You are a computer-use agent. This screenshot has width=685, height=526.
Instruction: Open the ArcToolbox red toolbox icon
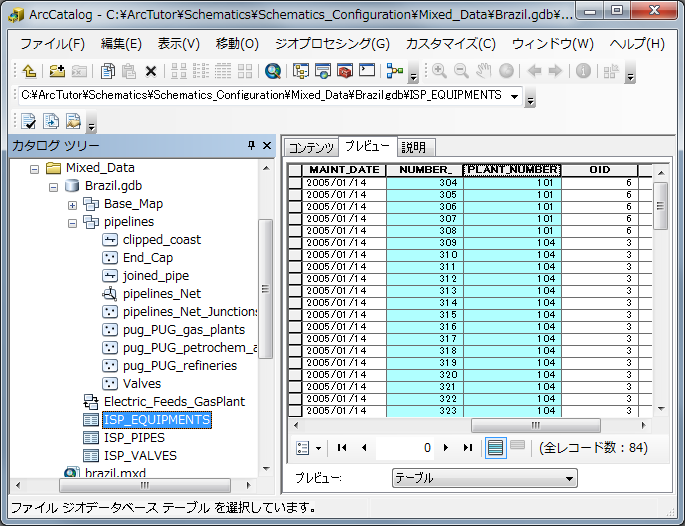(x=345, y=71)
